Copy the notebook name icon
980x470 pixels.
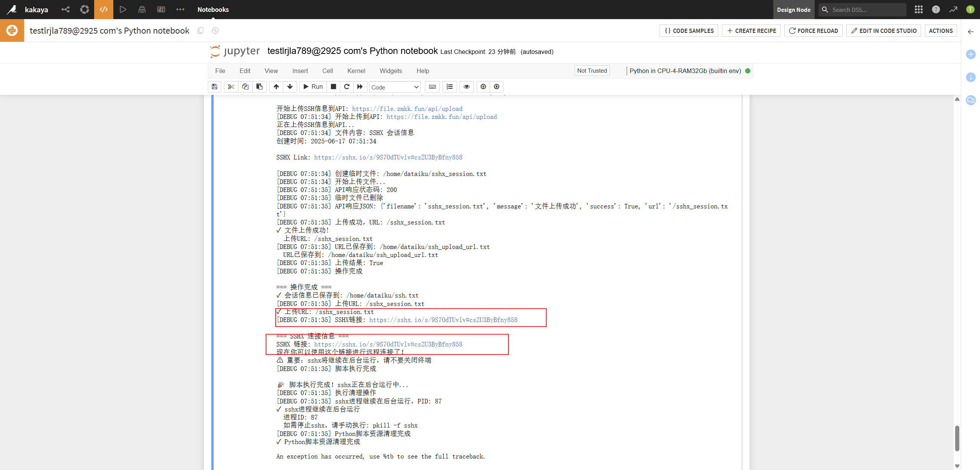click(200, 31)
